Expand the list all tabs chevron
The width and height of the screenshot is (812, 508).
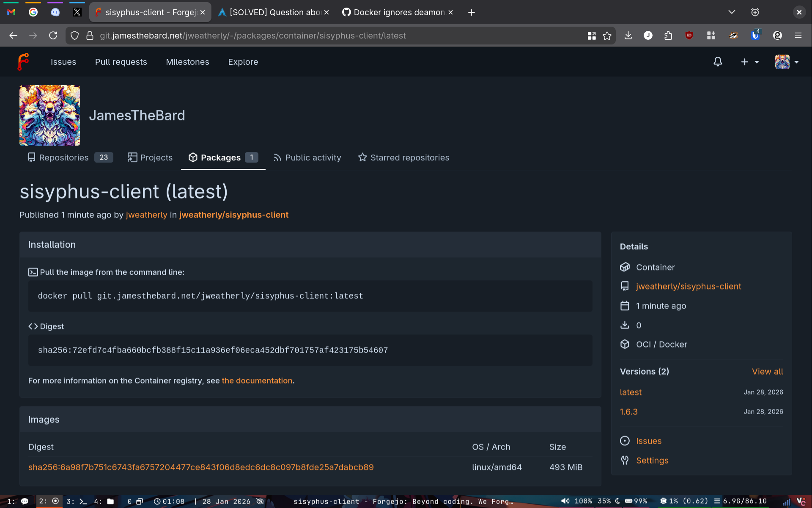click(x=732, y=12)
